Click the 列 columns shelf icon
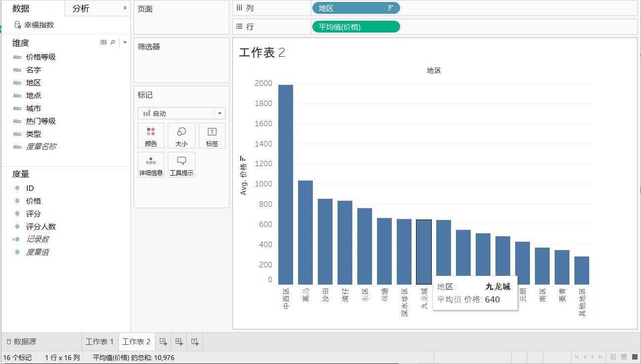Image resolution: width=641 pixels, height=364 pixels. pyautogui.click(x=239, y=8)
